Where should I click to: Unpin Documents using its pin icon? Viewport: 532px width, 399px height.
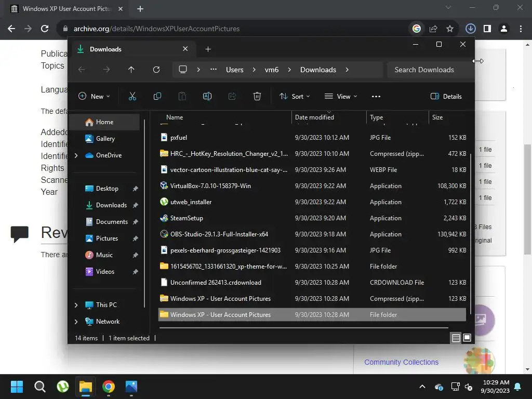pos(136,222)
